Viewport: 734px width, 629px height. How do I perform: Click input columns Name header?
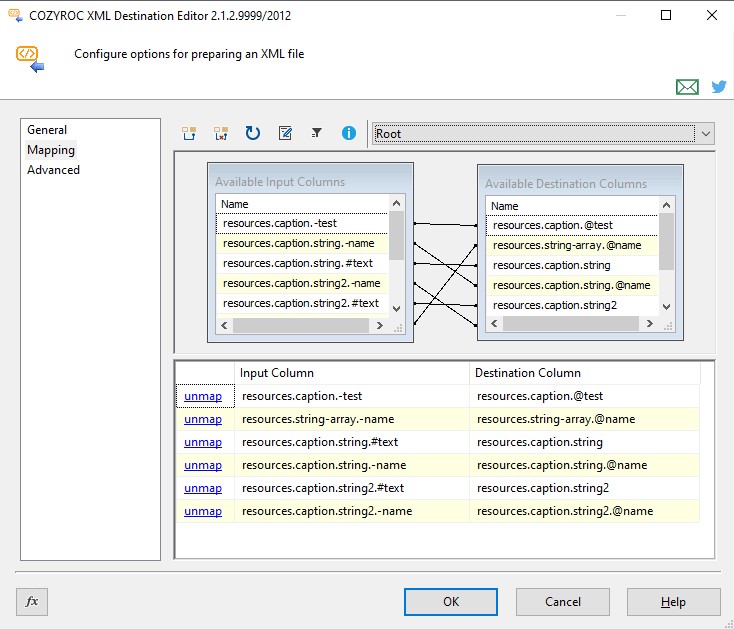[302, 204]
